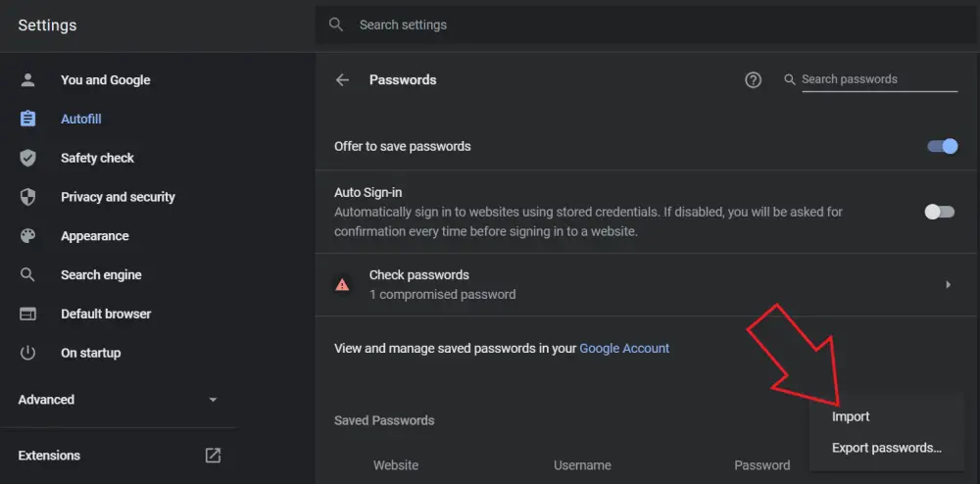Viewport: 980px width, 484px height.
Task: Open Privacy and security shield icon
Action: pyautogui.click(x=27, y=197)
